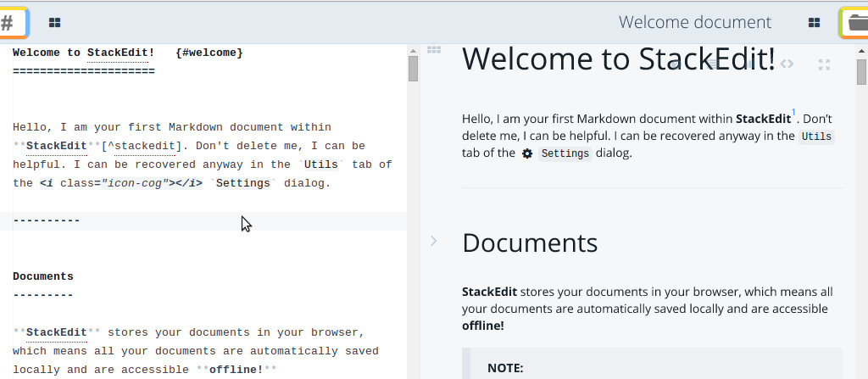Click the cog icon before Settings in preview

pos(527,153)
